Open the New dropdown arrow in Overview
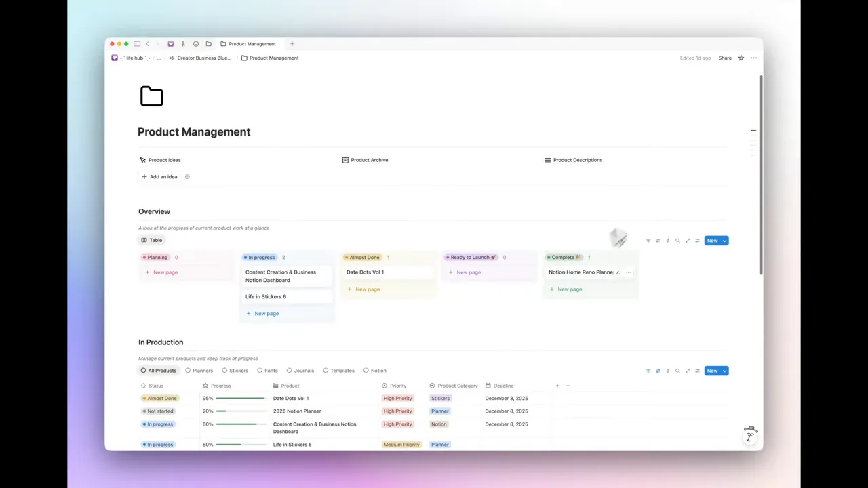 pyautogui.click(x=724, y=240)
